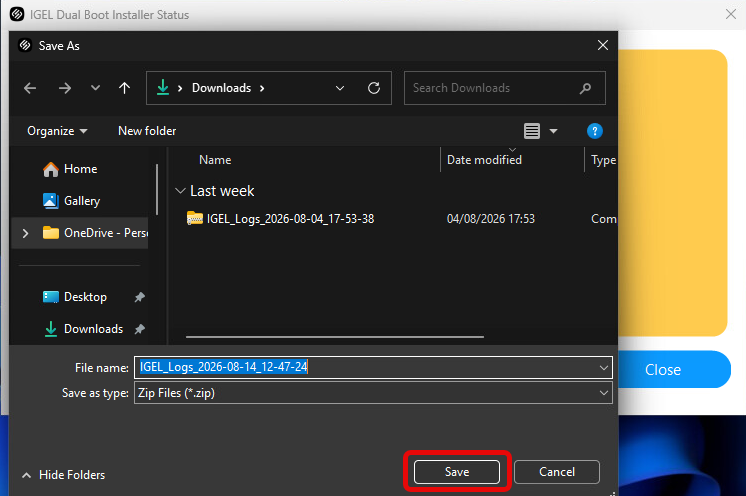Refresh the Downloads folder view
This screenshot has height=496, width=746.
[374, 88]
